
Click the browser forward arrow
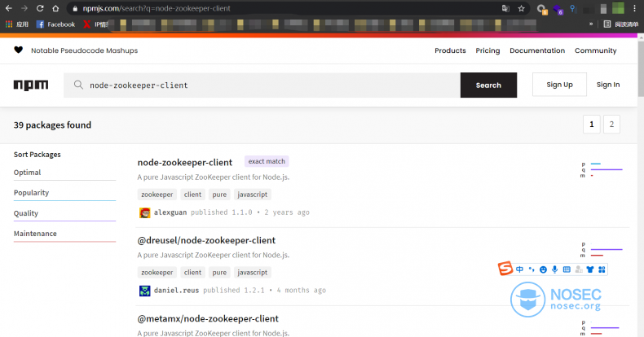24,8
